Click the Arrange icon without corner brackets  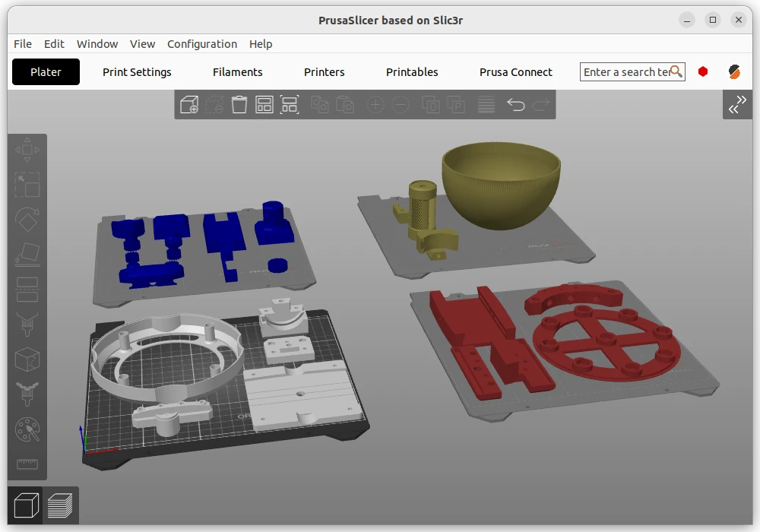(x=264, y=105)
